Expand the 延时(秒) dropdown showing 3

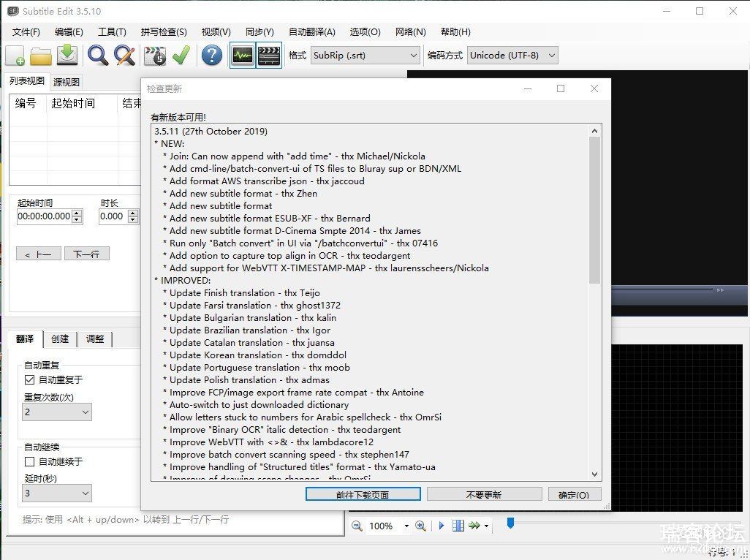point(57,493)
